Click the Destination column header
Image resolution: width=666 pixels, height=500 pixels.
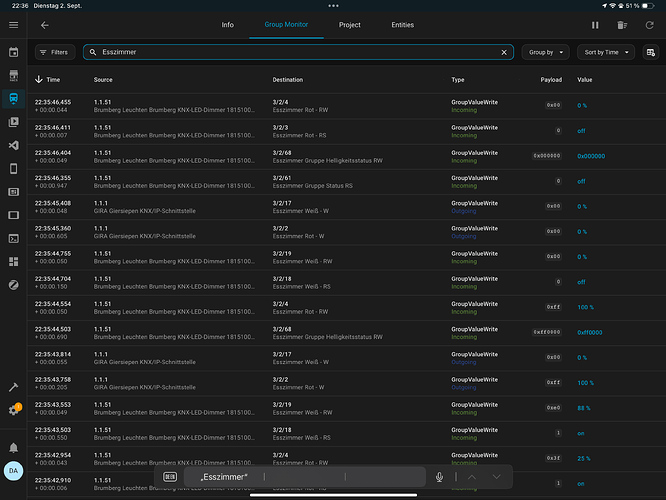tap(288, 80)
